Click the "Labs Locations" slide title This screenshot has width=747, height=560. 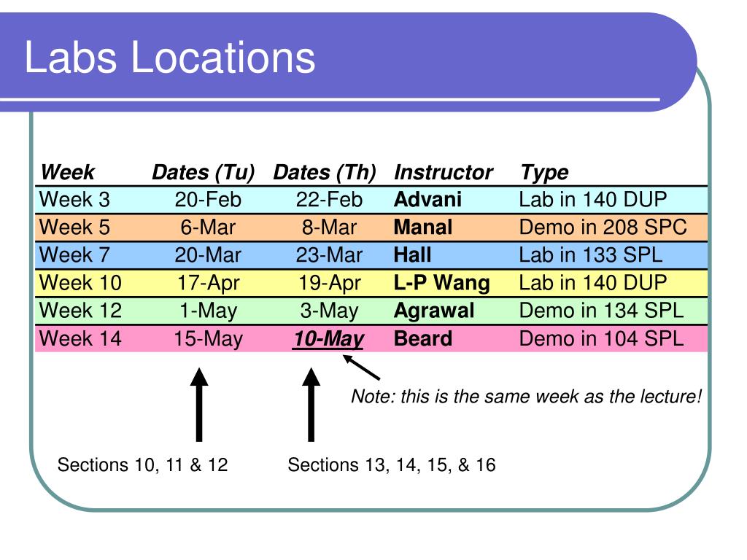pyautogui.click(x=169, y=57)
